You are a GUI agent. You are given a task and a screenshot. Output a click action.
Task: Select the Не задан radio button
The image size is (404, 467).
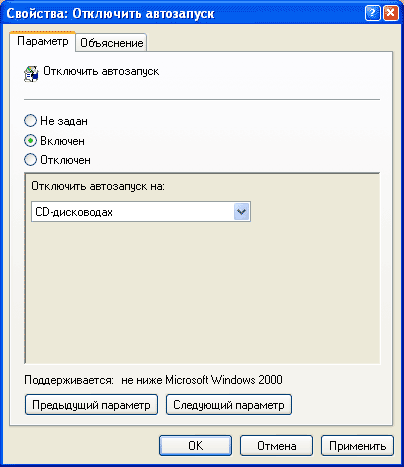point(30,121)
